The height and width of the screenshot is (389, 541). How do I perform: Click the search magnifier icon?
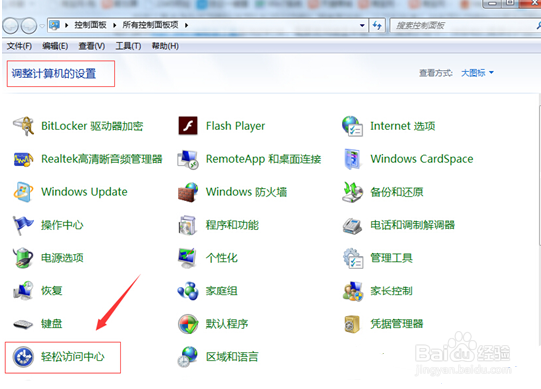coord(538,25)
